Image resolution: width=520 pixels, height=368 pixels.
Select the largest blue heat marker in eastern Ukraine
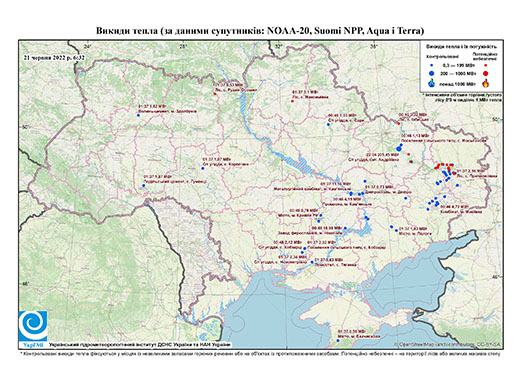398,148
